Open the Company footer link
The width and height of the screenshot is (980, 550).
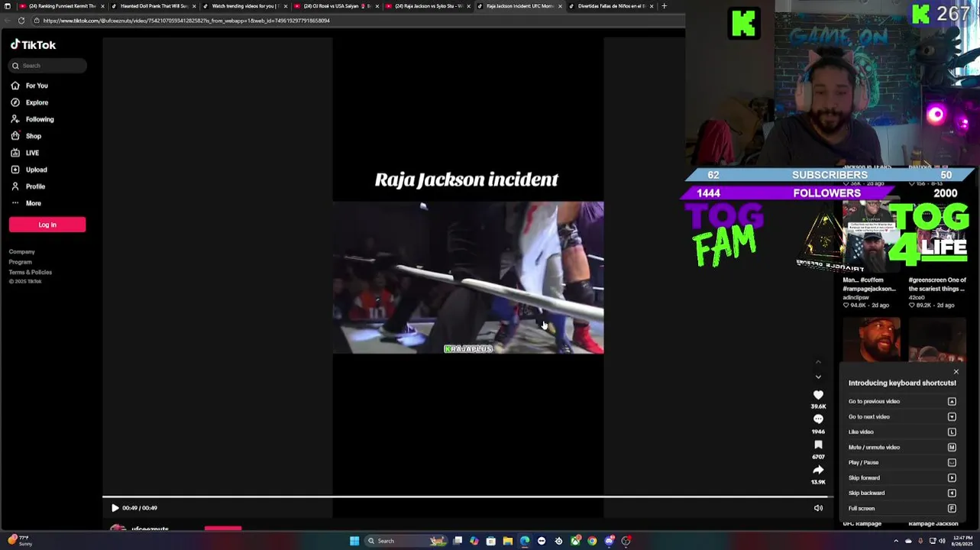point(22,251)
